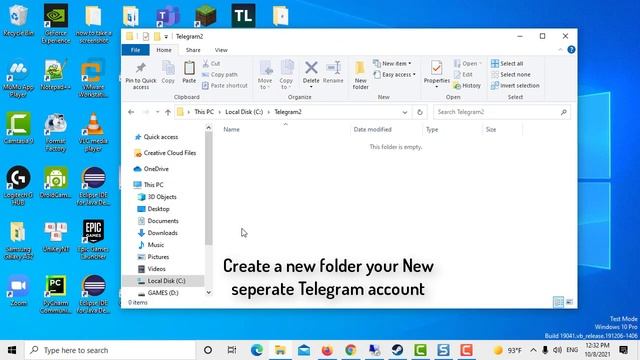640x360 pixels.
Task: Click the History command
Action: click(x=467, y=86)
